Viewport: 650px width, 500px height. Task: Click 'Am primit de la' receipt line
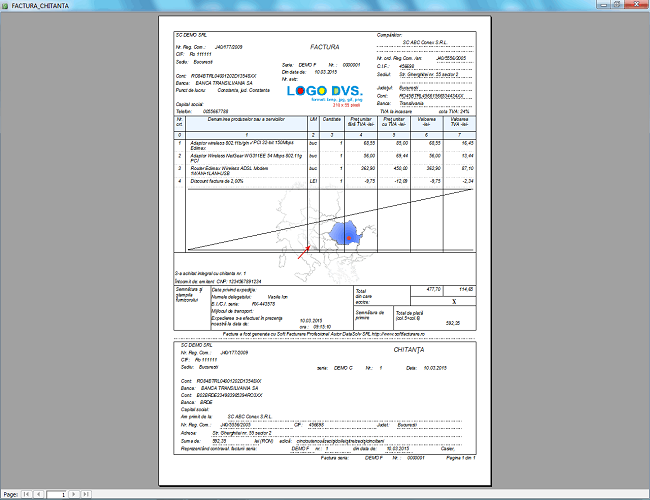pyautogui.click(x=226, y=417)
